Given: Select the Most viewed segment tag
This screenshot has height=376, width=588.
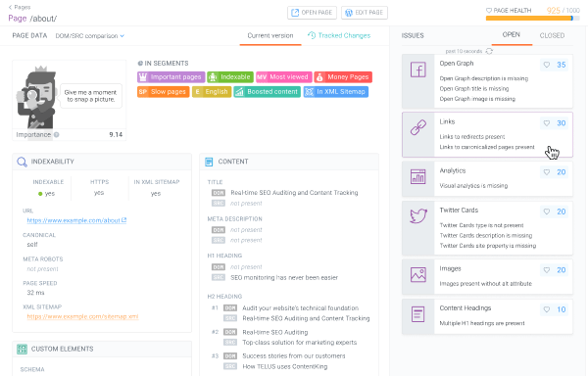Looking at the screenshot, I should 284,77.
